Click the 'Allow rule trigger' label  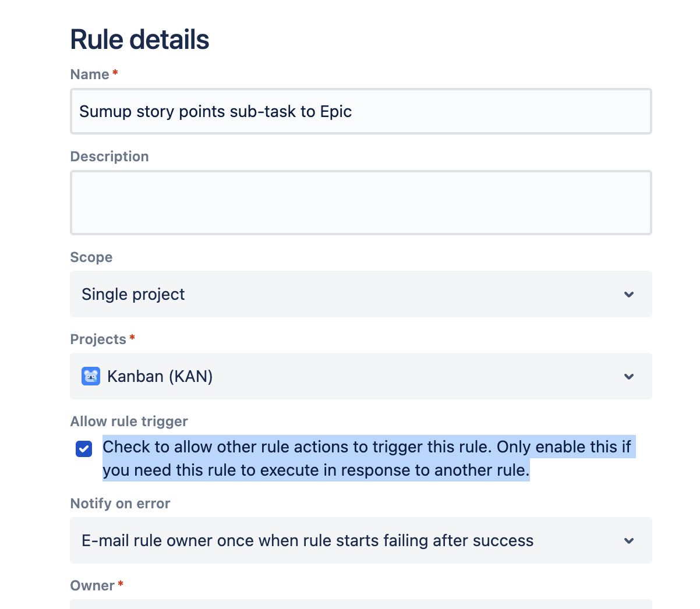tap(129, 422)
